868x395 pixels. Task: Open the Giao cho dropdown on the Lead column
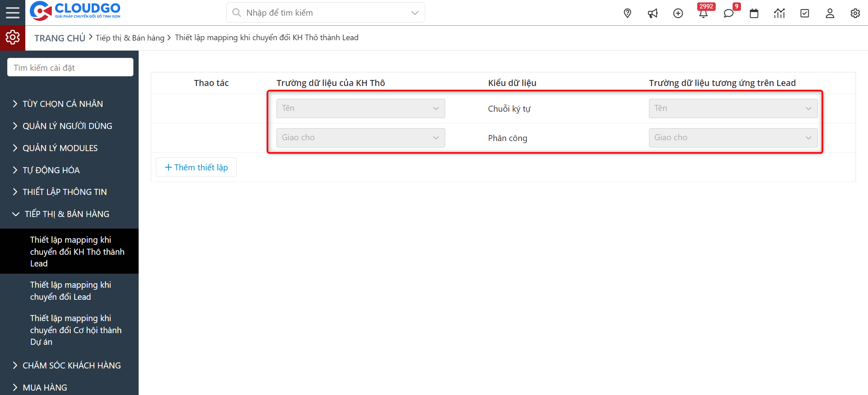coord(733,137)
